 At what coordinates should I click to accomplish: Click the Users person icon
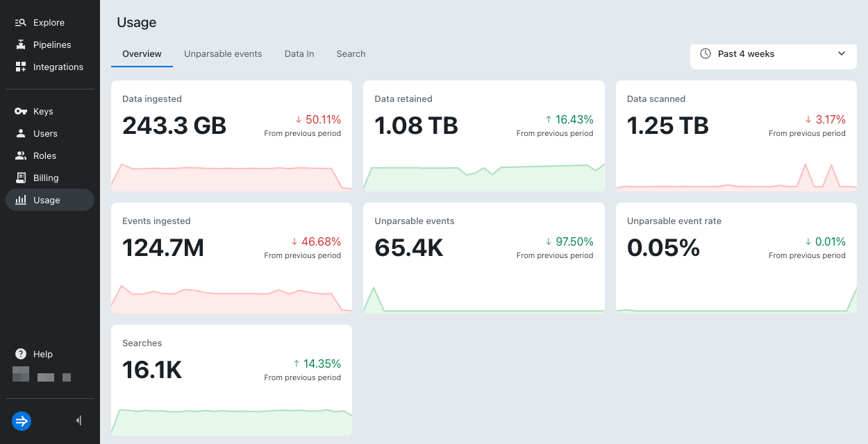21,134
